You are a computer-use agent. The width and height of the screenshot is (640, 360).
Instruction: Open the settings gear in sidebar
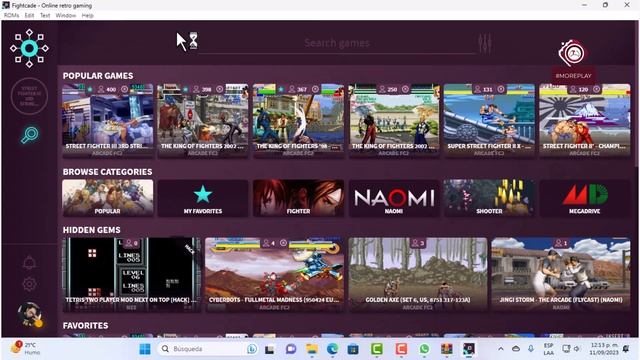coord(29,284)
